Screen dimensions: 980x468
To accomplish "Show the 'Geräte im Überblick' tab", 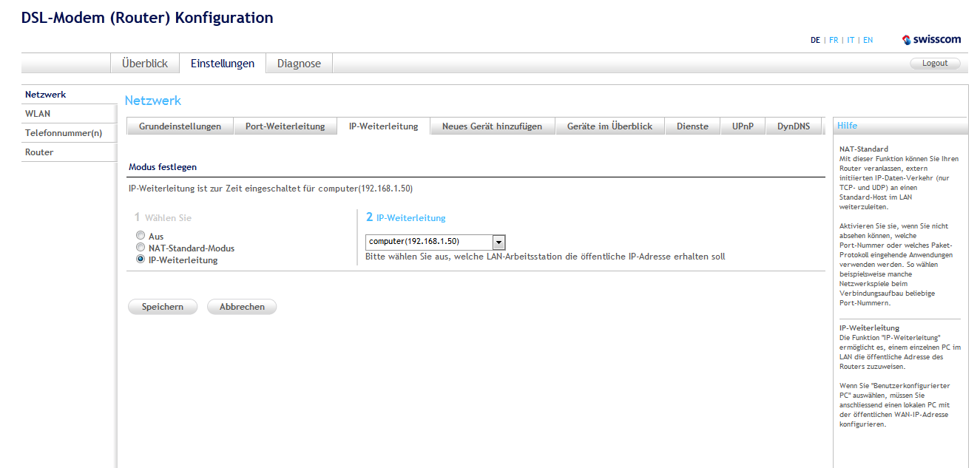I will [609, 126].
